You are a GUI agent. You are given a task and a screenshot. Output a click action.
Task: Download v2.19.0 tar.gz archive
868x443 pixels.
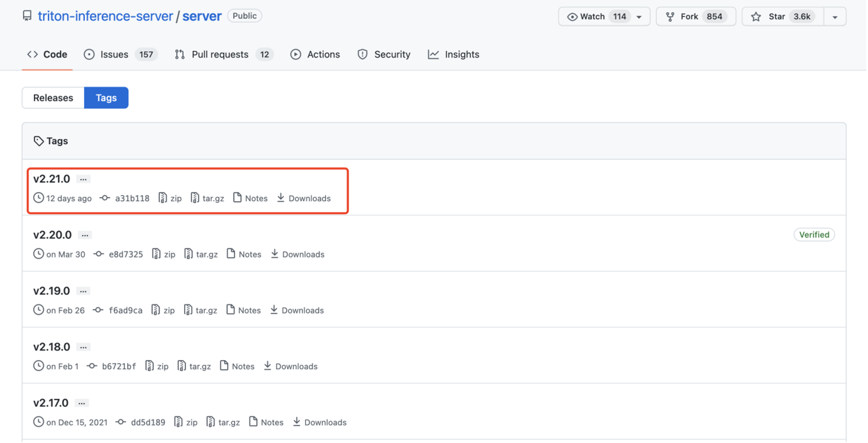201,310
